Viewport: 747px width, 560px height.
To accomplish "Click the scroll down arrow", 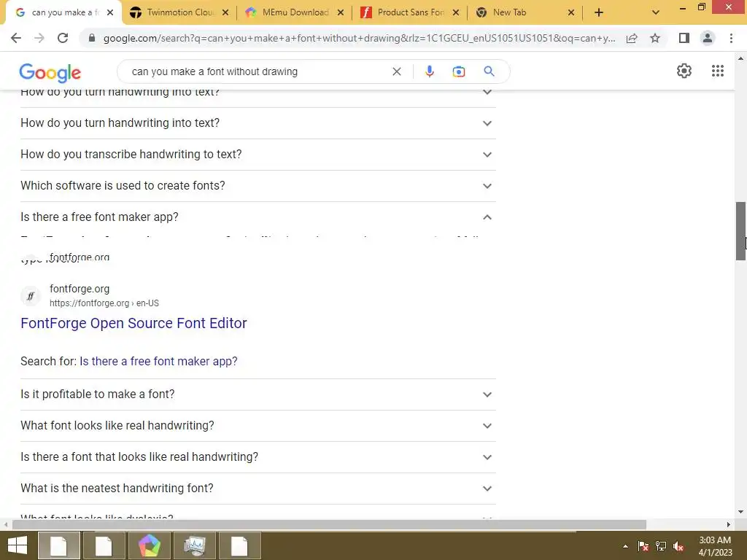I will [x=740, y=513].
